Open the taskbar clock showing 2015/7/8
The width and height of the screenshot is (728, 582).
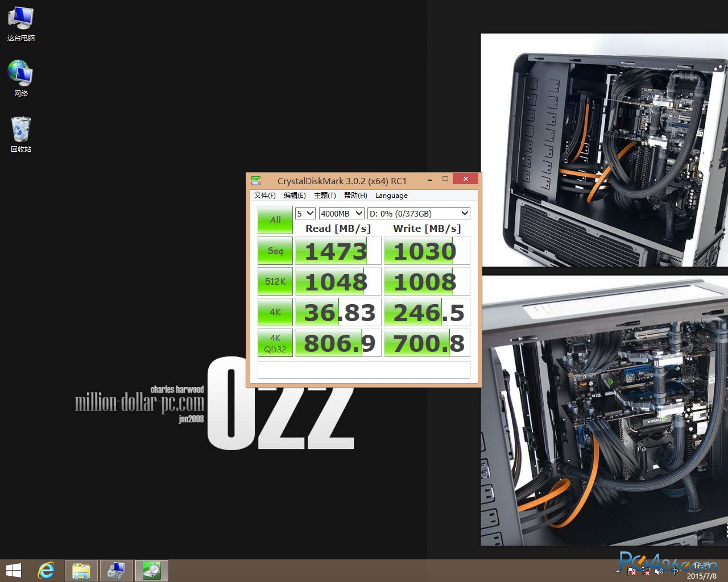[702, 571]
